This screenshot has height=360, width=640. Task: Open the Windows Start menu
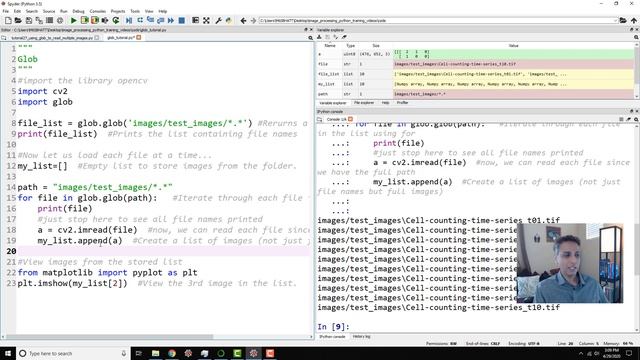(8, 353)
